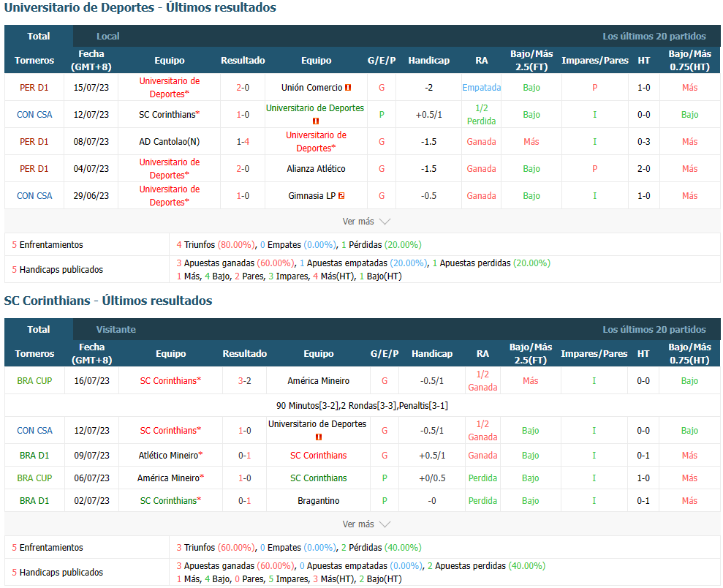The height and width of the screenshot is (588, 723).
Task: Click 3 Triunfos (60.00%) summary text
Action: coord(216,548)
